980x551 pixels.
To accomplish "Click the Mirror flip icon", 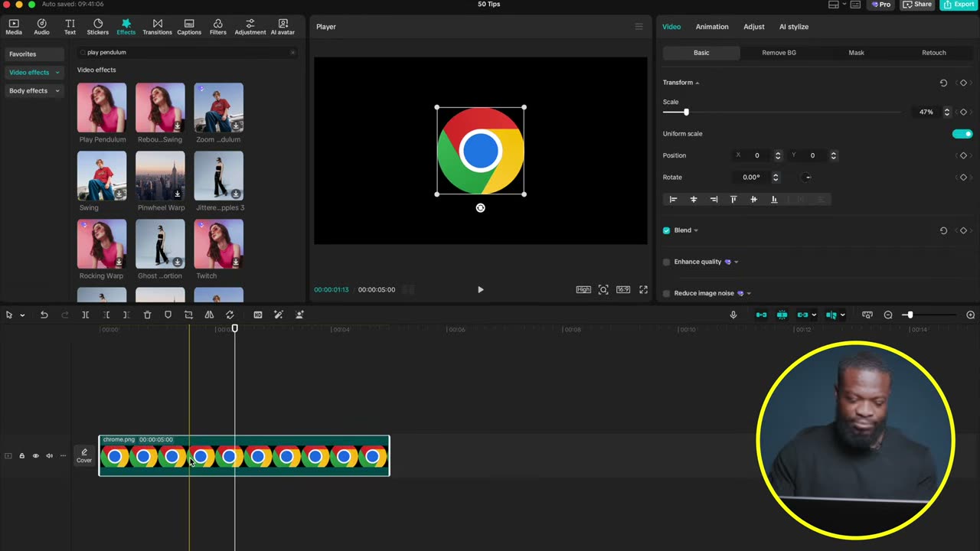I will tap(209, 315).
